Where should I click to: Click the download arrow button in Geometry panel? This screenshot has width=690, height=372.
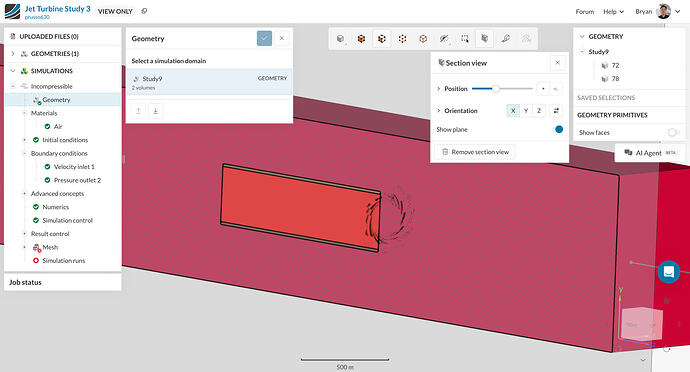(155, 111)
